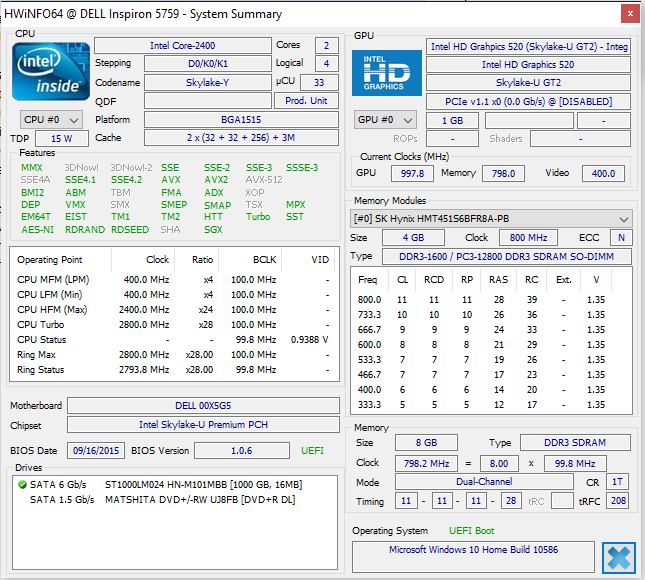Click the BCLK column header
This screenshot has width=645, height=580.
click(x=250, y=260)
